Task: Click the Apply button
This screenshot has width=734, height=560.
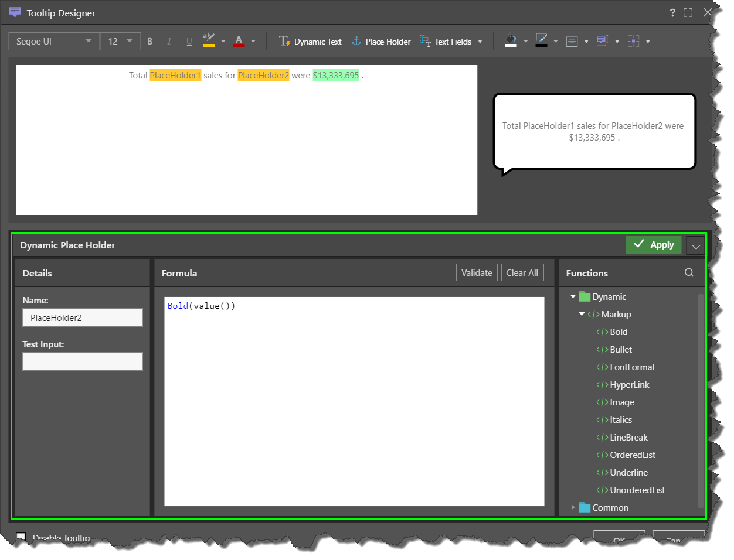Action: click(654, 245)
